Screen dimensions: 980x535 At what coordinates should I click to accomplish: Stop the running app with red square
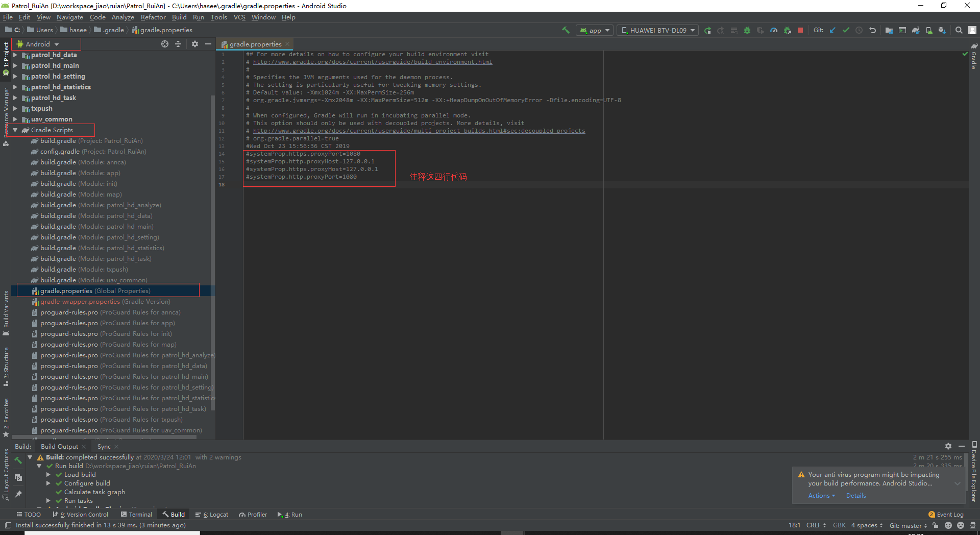(800, 31)
